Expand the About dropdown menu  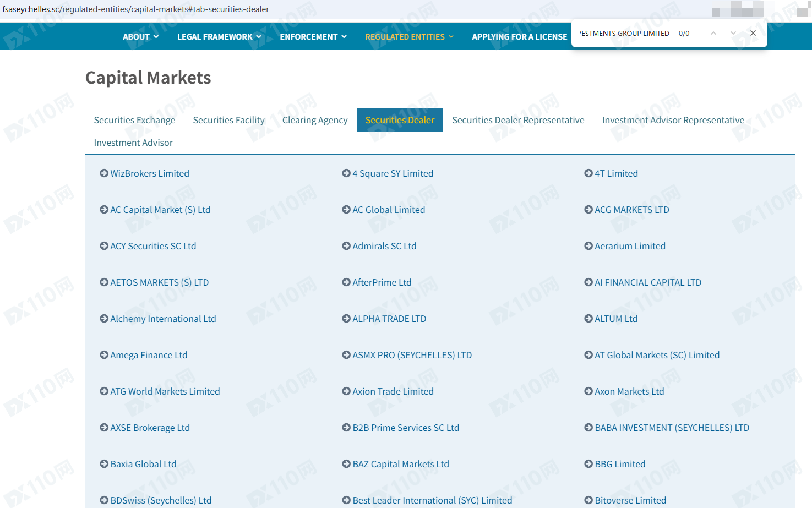140,37
